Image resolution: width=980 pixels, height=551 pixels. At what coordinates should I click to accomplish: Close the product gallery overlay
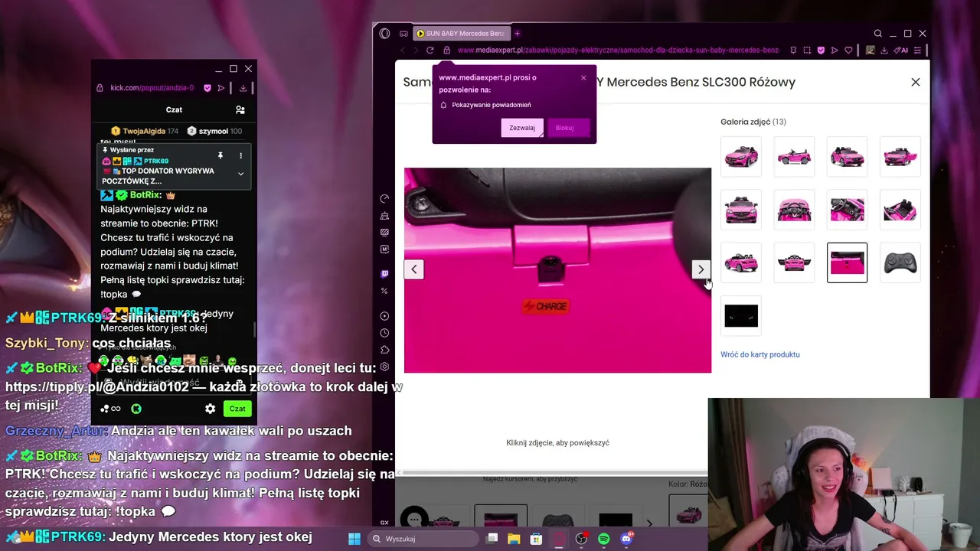pyautogui.click(x=916, y=82)
